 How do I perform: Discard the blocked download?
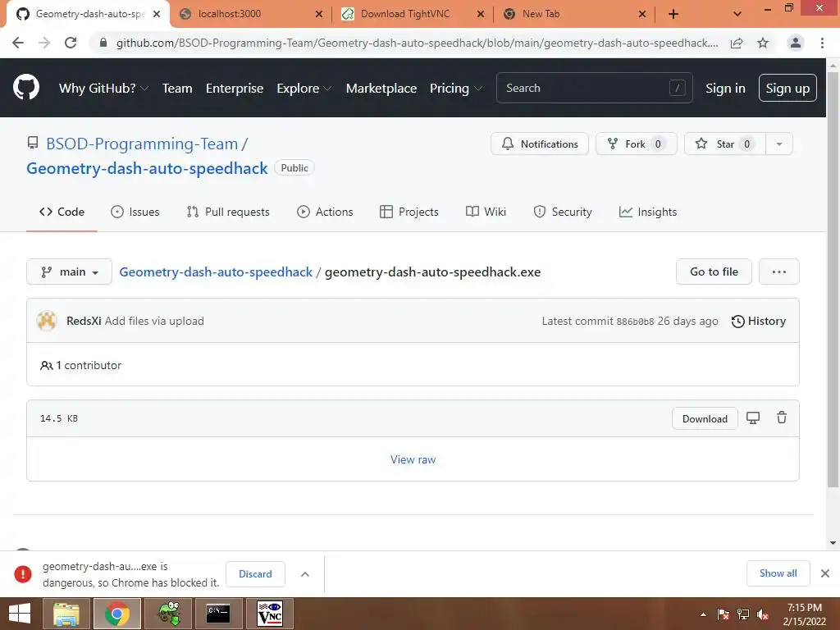255,573
